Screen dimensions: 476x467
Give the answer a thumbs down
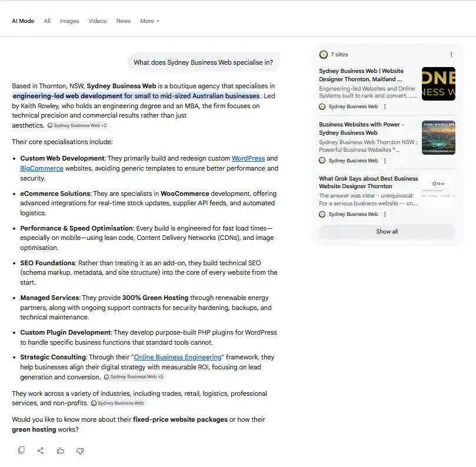click(80, 451)
